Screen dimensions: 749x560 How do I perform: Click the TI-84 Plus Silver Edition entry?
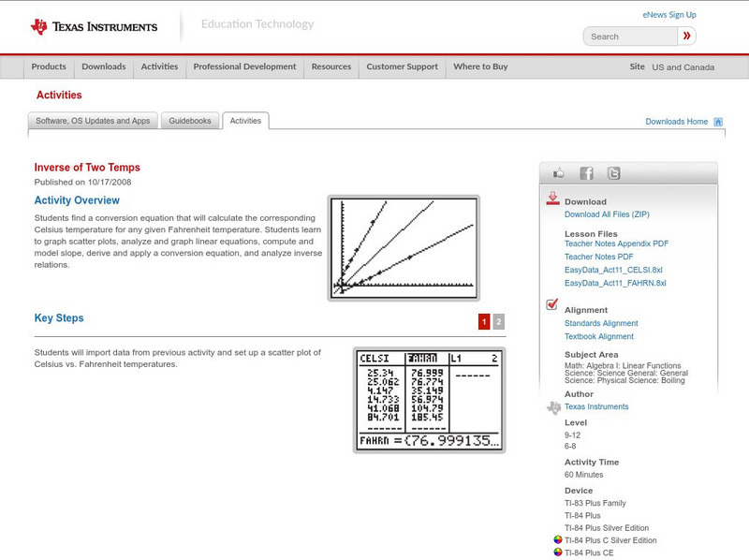(607, 528)
